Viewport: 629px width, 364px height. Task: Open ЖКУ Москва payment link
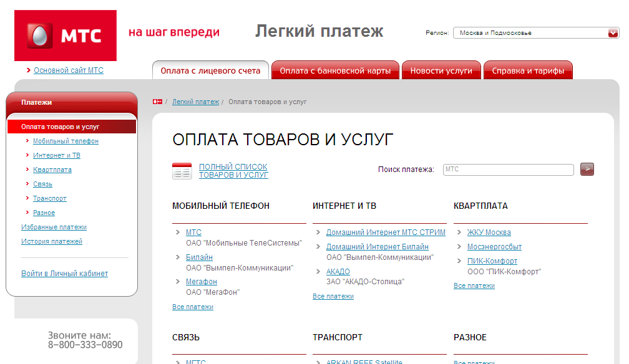point(489,232)
